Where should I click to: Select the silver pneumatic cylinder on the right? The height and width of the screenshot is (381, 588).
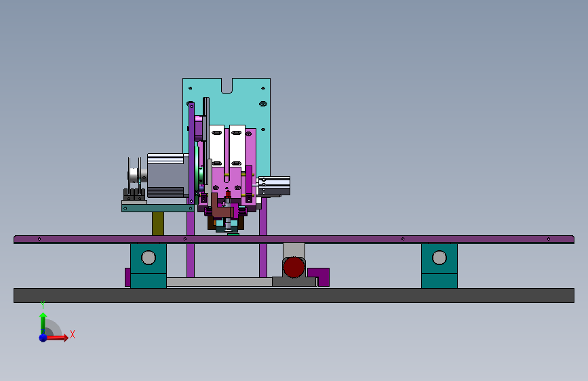point(274,186)
